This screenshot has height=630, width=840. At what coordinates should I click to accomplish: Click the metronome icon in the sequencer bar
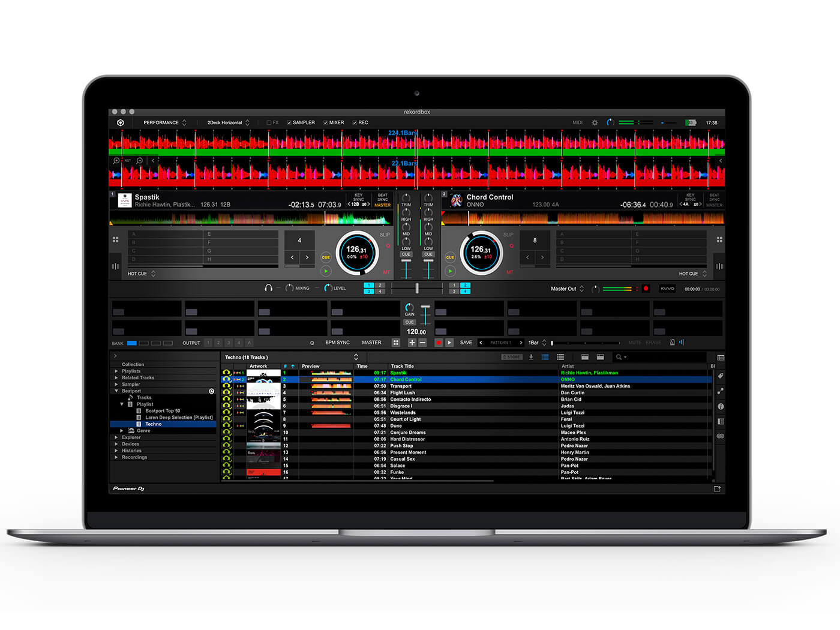point(672,343)
